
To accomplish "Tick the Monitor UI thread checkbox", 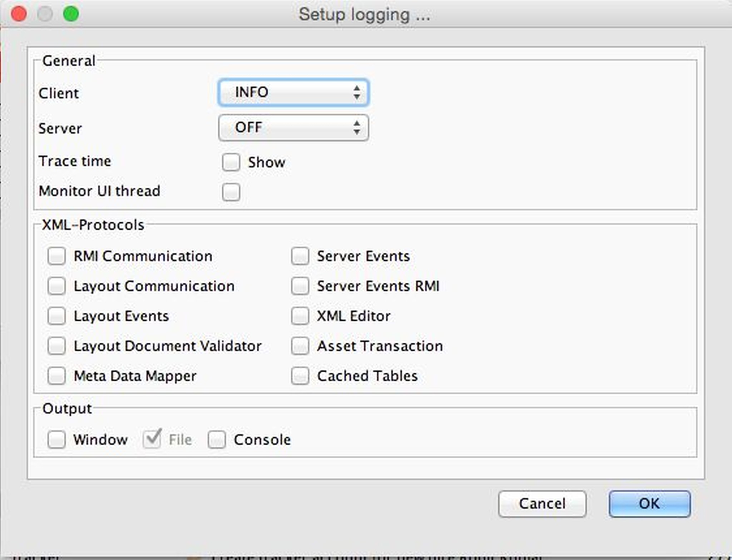I will 231,192.
